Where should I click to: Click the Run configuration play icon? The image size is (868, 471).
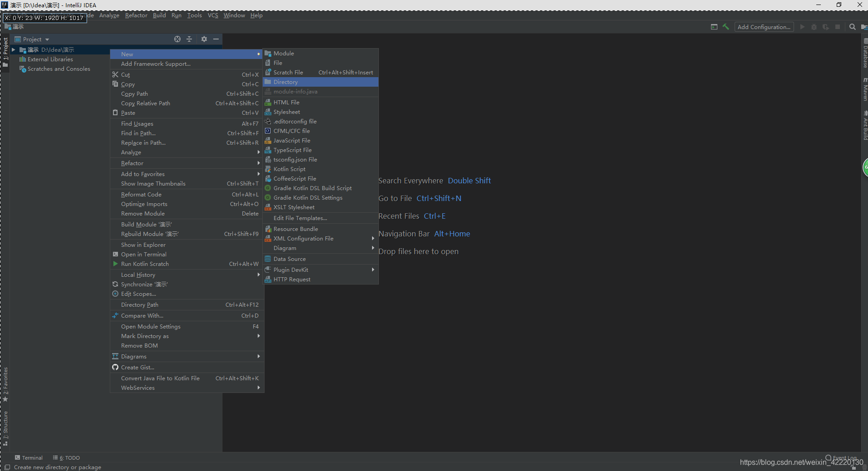pos(802,27)
